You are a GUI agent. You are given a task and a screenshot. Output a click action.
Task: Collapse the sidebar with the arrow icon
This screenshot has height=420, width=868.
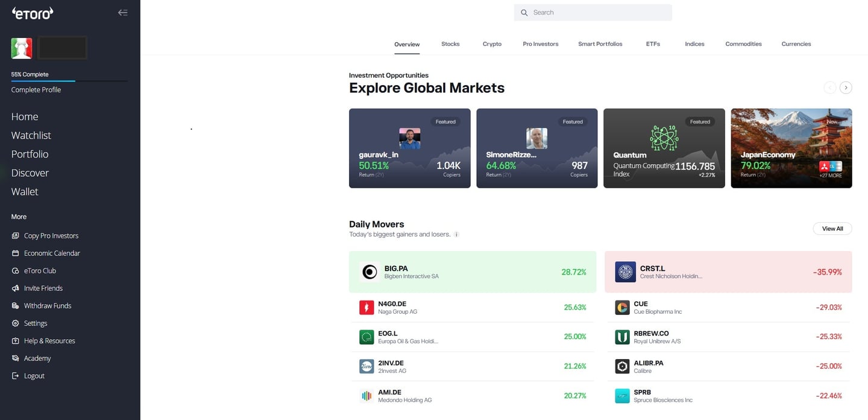pyautogui.click(x=123, y=12)
